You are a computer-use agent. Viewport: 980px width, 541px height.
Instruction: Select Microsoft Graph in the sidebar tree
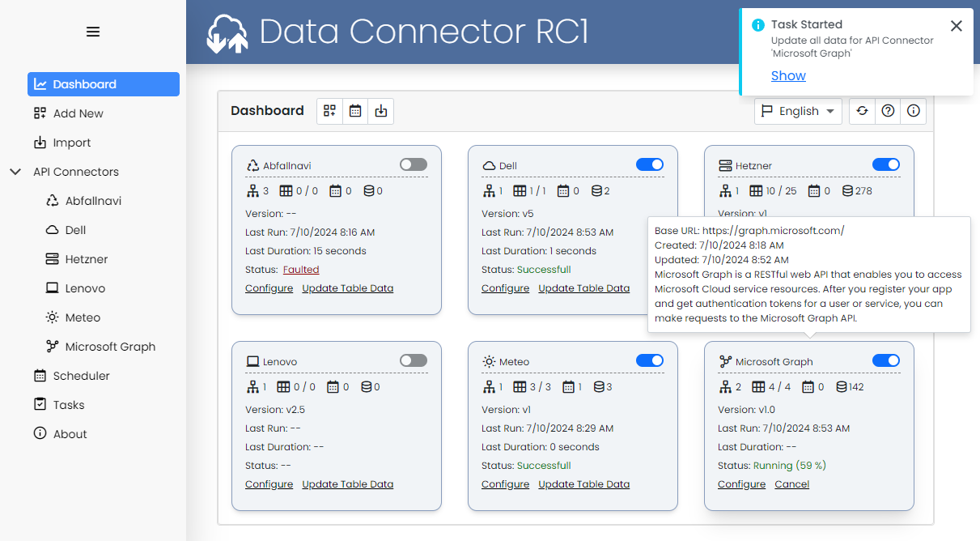coord(110,347)
